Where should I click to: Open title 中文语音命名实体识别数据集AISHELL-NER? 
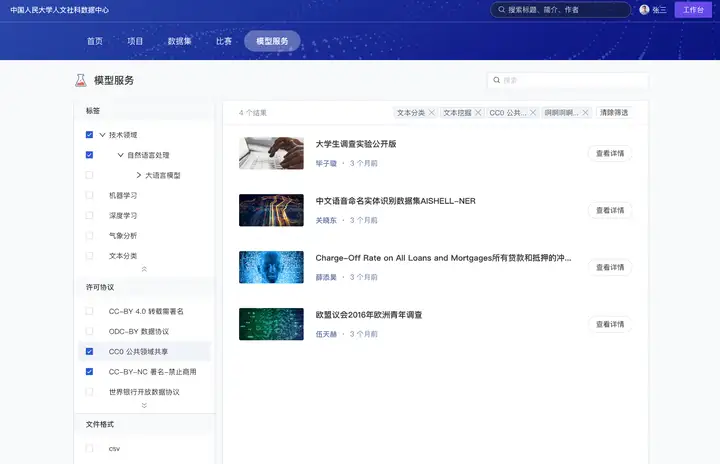[x=395, y=201]
